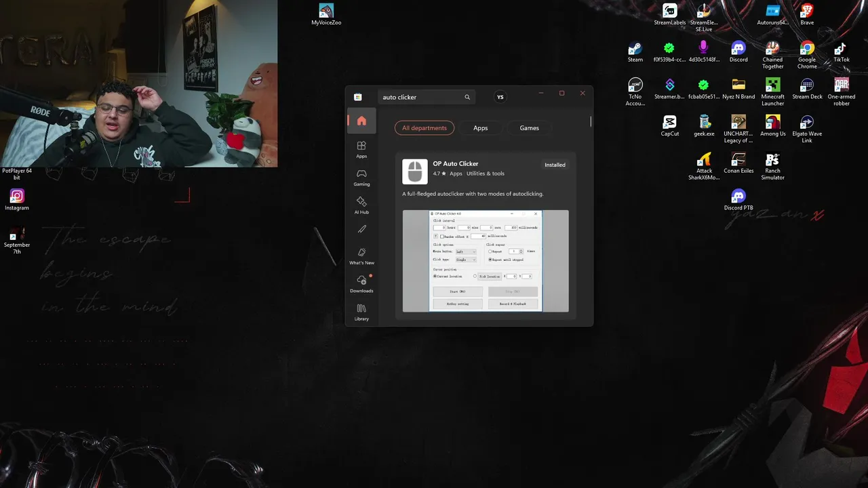Open the Gaming section in Store sidebar
This screenshot has height=488, width=868.
[361, 178]
